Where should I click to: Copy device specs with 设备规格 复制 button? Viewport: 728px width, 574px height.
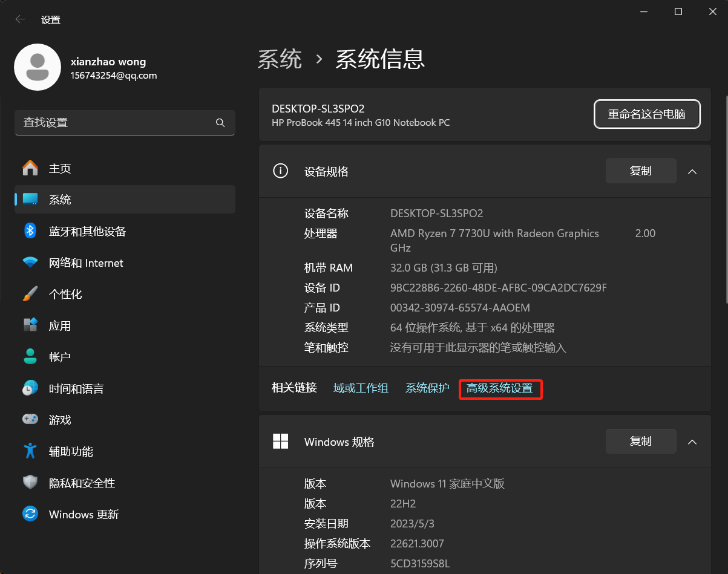[641, 171]
